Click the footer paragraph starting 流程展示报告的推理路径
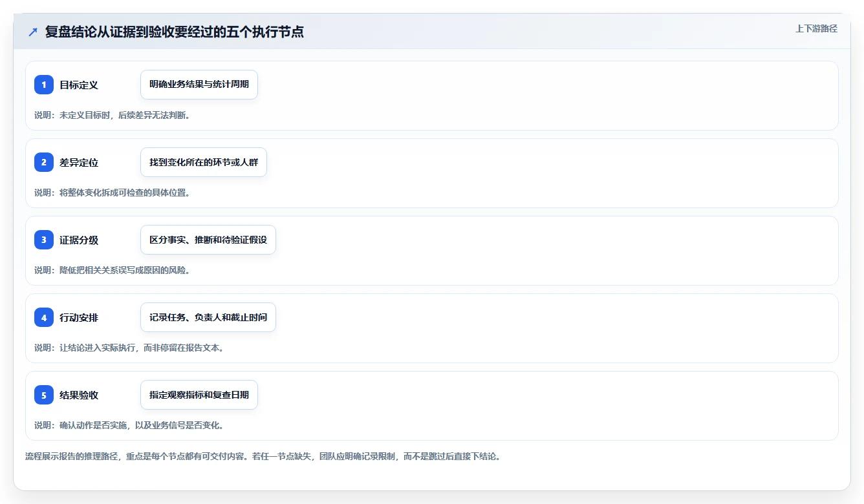The image size is (864, 504). pyautogui.click(x=263, y=456)
